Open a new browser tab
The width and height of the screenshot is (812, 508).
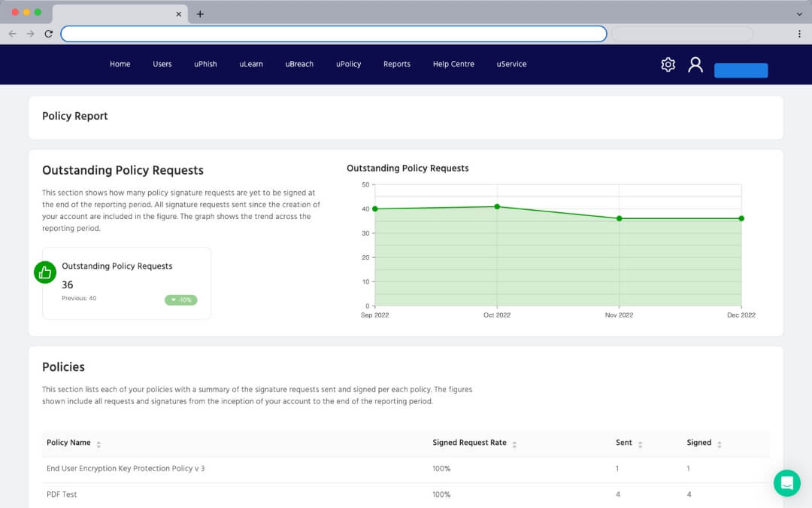(200, 14)
